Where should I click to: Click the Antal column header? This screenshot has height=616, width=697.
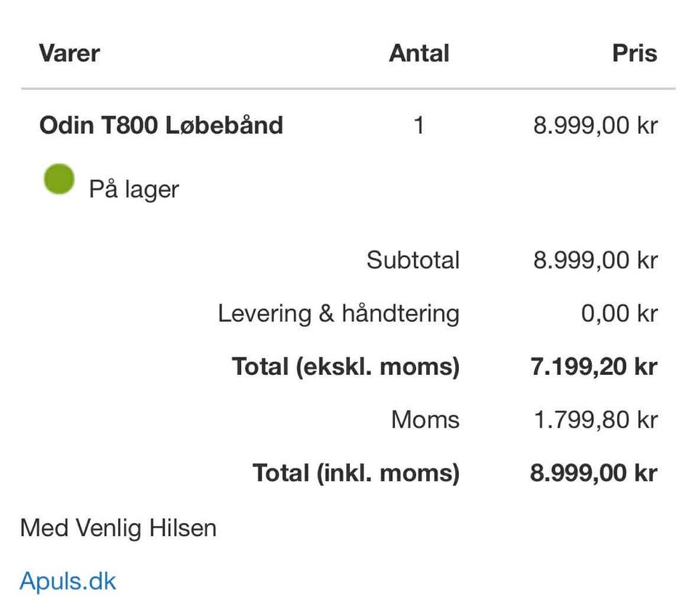(x=419, y=53)
